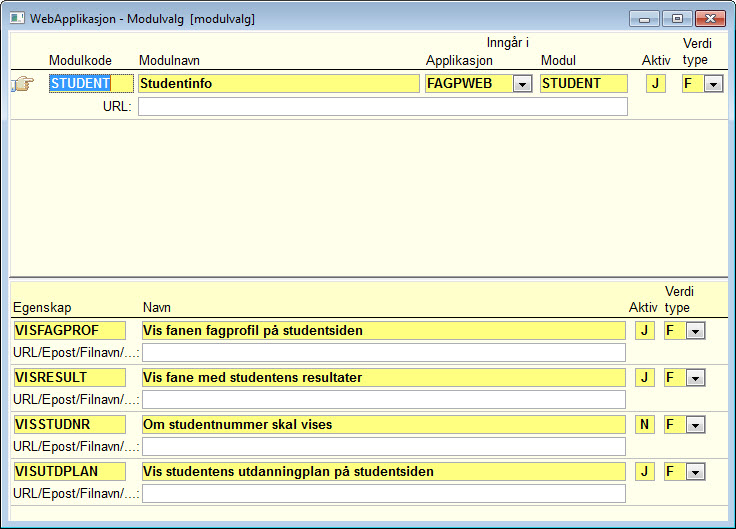Click URL/Epost/Filnavn field under VISSTUDNR
736x529 pixels.
coord(383,446)
